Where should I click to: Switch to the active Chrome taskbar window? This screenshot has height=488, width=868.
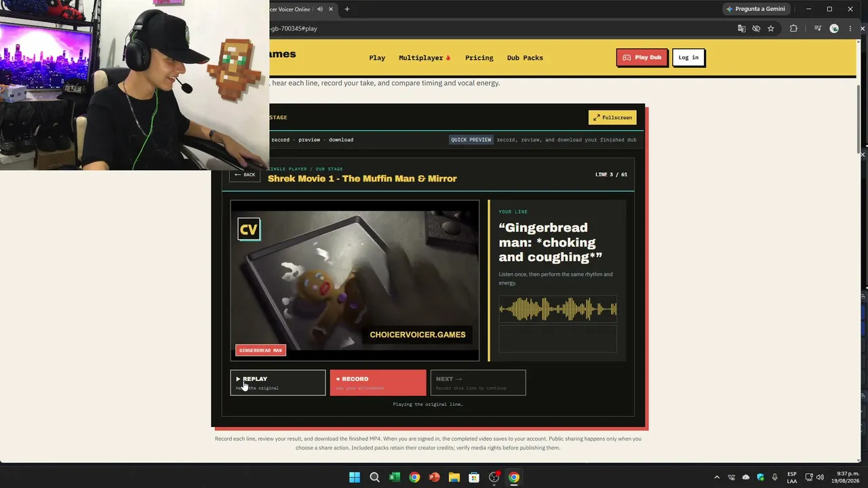click(x=514, y=477)
